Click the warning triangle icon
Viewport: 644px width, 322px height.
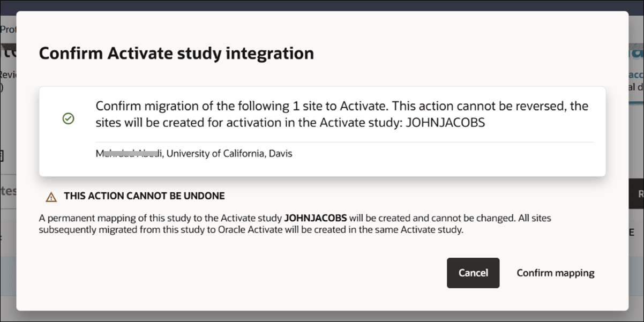coord(51,197)
